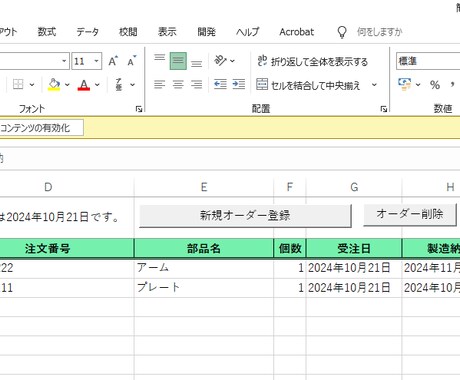Click the accounting number format icon

pyautogui.click(x=404, y=84)
